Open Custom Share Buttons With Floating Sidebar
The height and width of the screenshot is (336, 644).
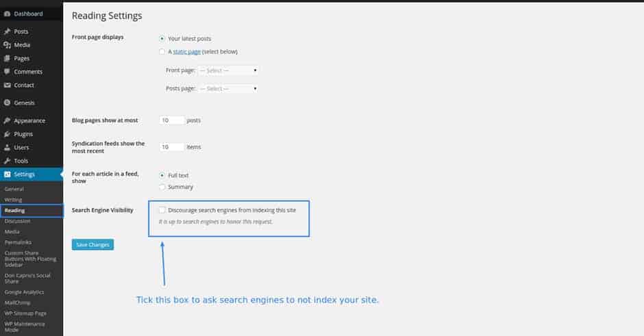pos(32,259)
